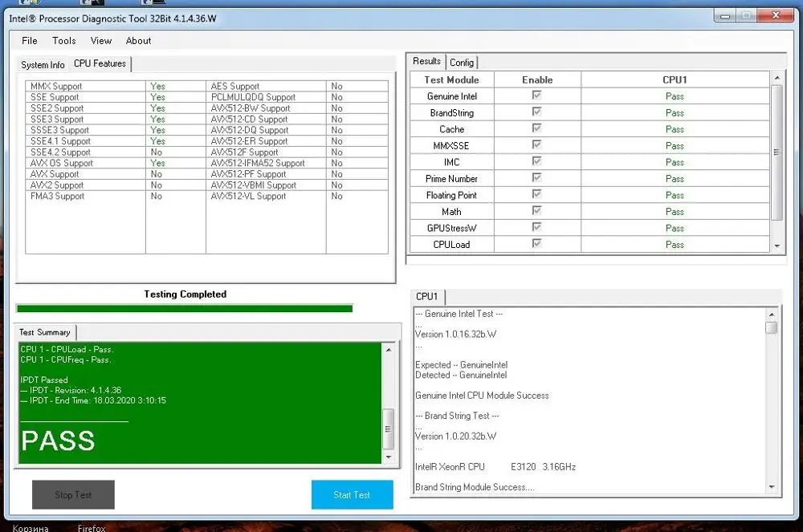
Task: Click the CPU1 column header
Action: point(675,79)
